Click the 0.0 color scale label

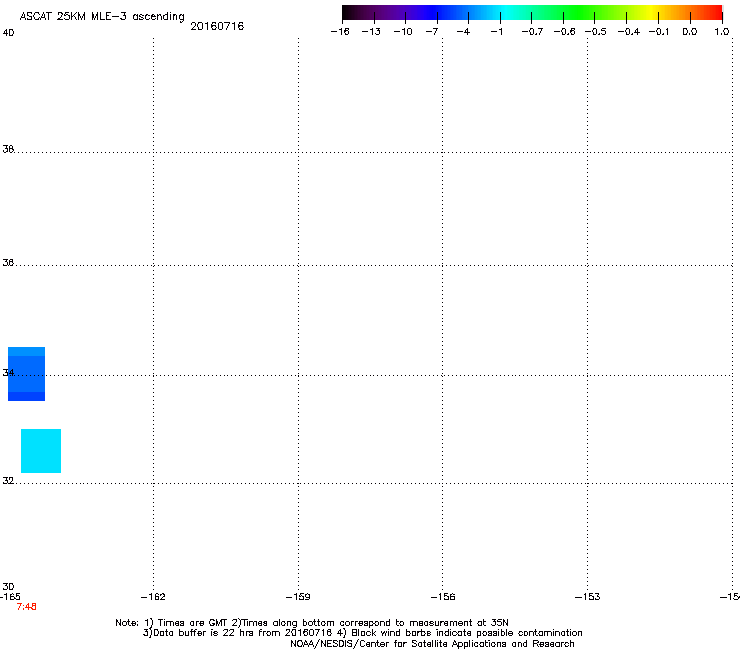tap(690, 32)
